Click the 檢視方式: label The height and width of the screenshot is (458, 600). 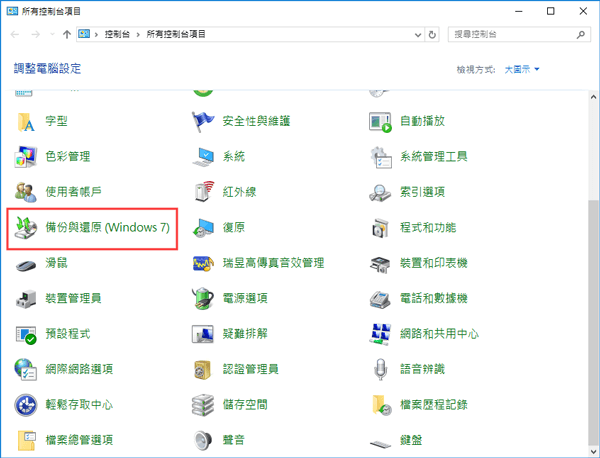pos(476,70)
